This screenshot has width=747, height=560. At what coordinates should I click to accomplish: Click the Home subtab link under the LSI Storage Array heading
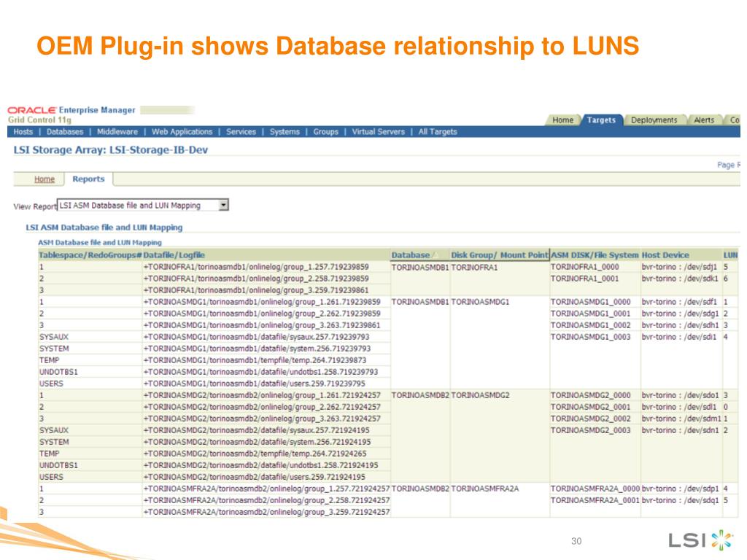coord(44,179)
